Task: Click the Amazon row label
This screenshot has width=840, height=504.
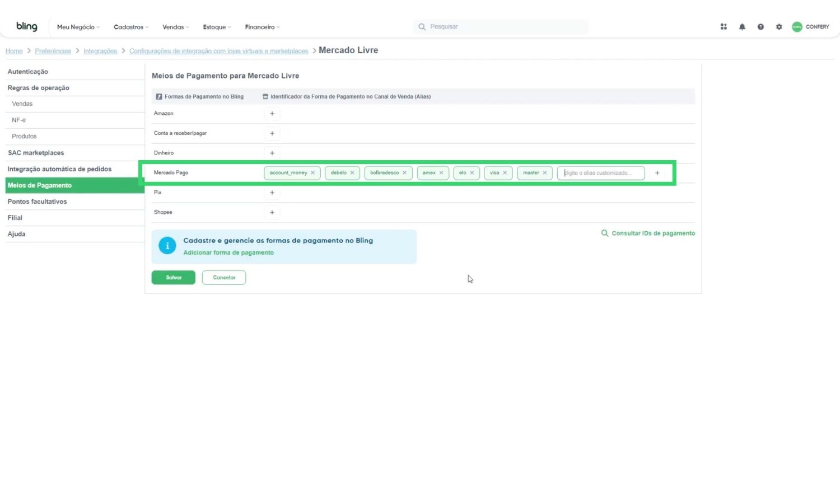Action: coord(164,114)
